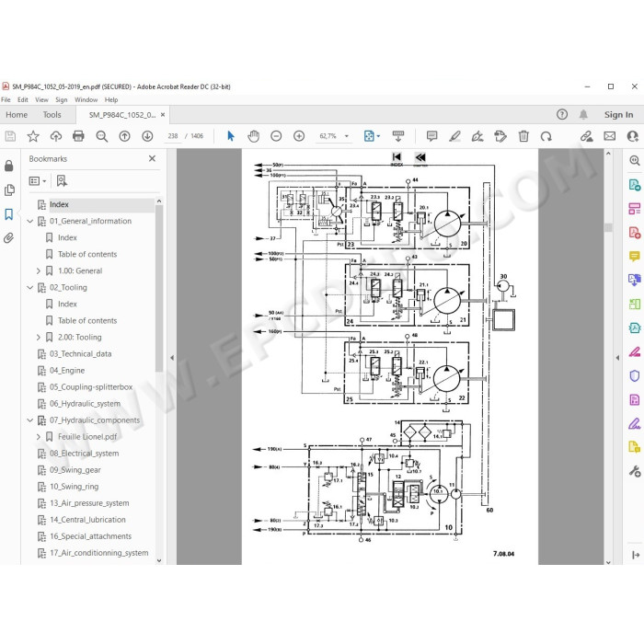Image resolution: width=644 pixels, height=644 pixels.
Task: Click the zoom in plus icon
Action: (x=299, y=136)
